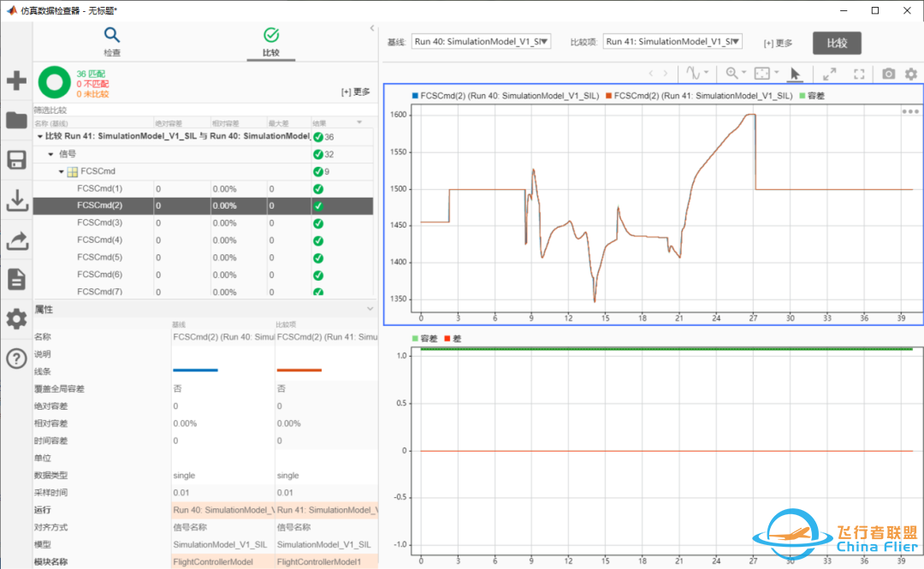
Task: Open the 结果 column filter dropdown arrow
Action: 359,122
